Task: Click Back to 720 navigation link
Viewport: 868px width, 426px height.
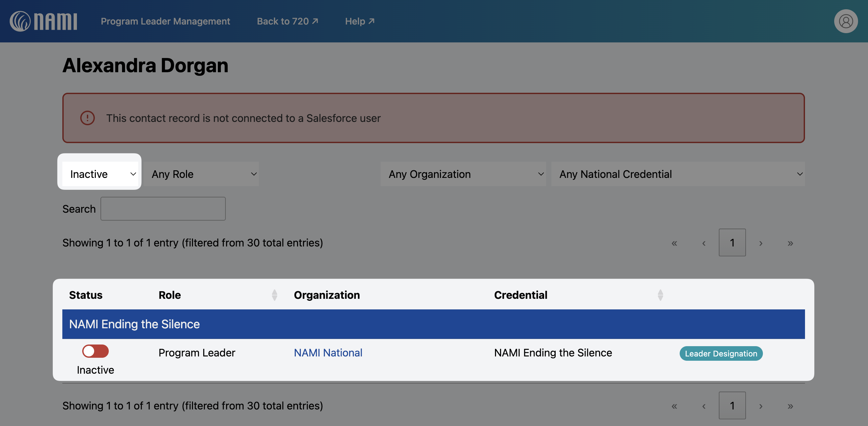Action: coord(287,21)
